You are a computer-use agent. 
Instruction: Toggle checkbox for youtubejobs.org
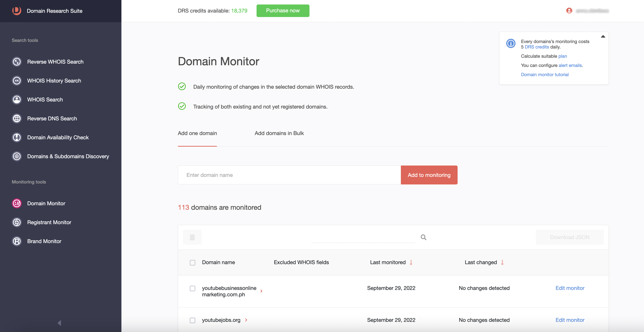(192, 320)
